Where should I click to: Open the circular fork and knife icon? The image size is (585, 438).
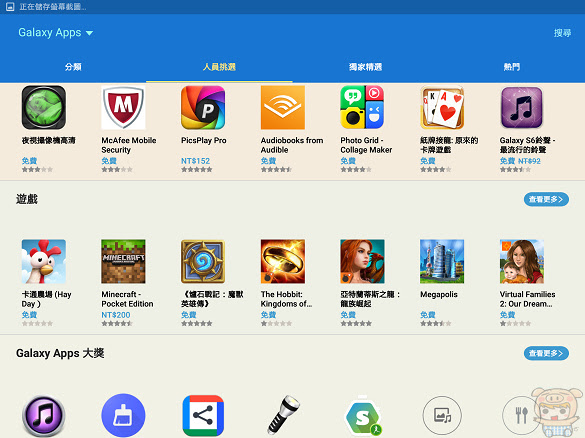tap(522, 415)
